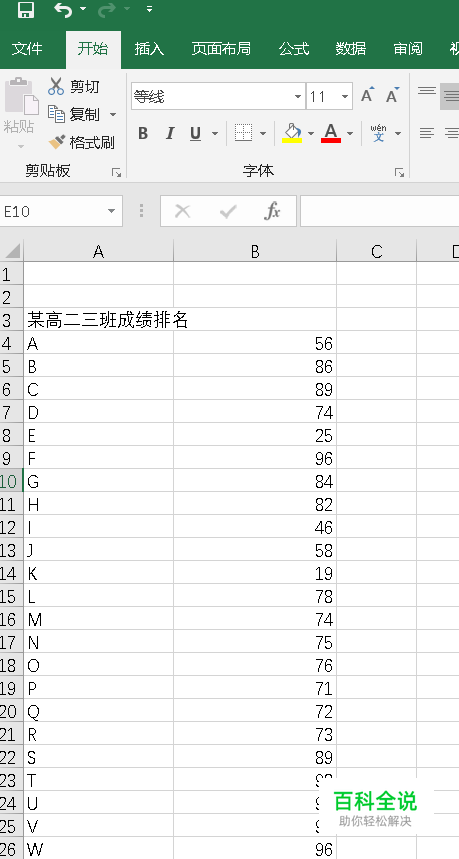Screen dimensions: 459x859
Task: Toggle Bold formatting
Action: (x=143, y=133)
